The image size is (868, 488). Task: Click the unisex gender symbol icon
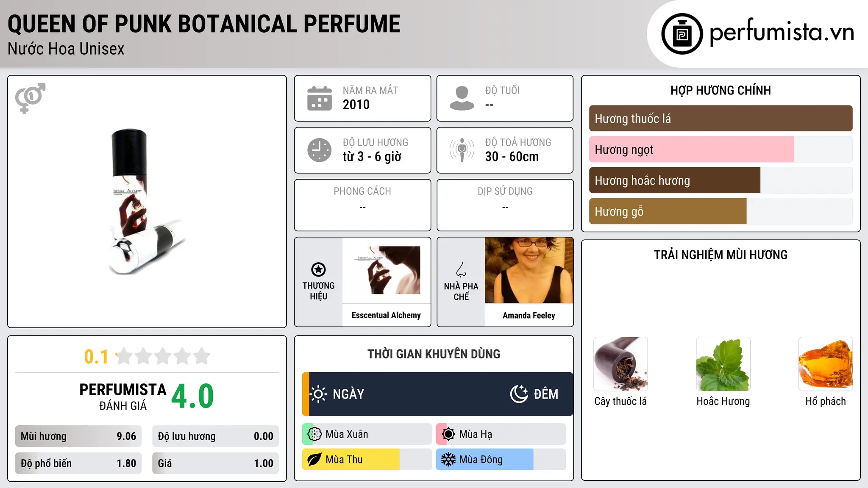30,98
